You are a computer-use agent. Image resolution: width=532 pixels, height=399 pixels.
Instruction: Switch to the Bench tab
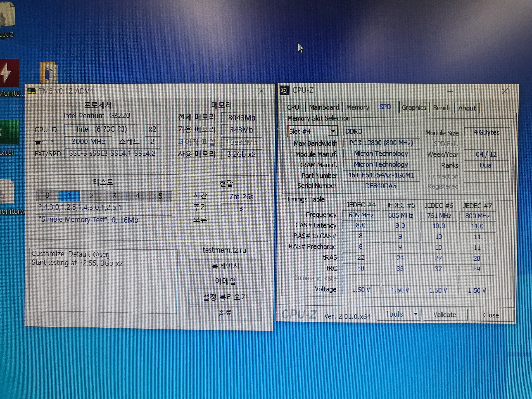pos(442,108)
